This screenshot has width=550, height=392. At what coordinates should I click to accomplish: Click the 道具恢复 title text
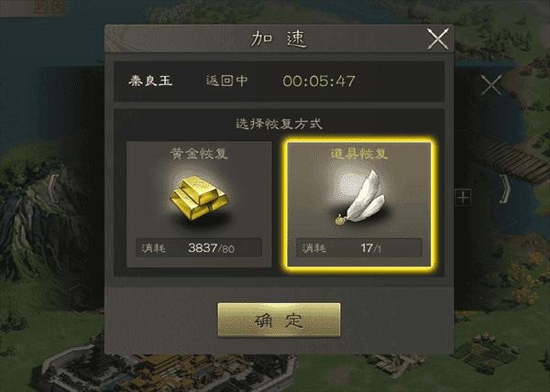click(x=359, y=154)
